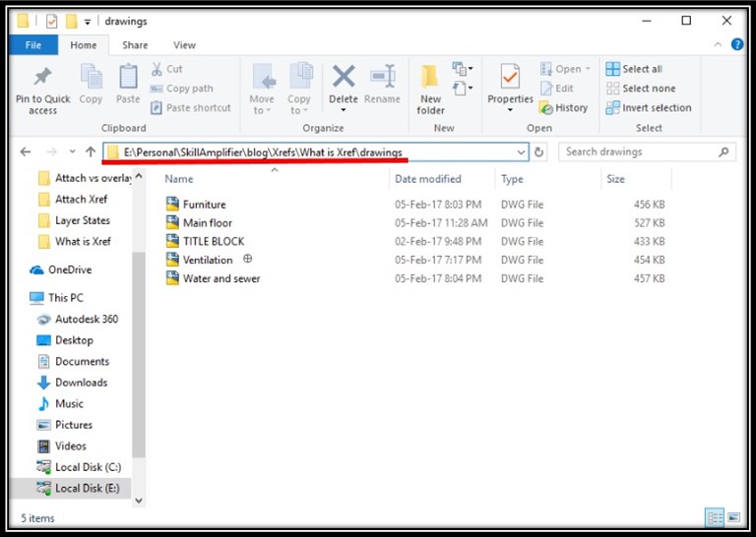Select the Furniture DWG file

point(205,205)
